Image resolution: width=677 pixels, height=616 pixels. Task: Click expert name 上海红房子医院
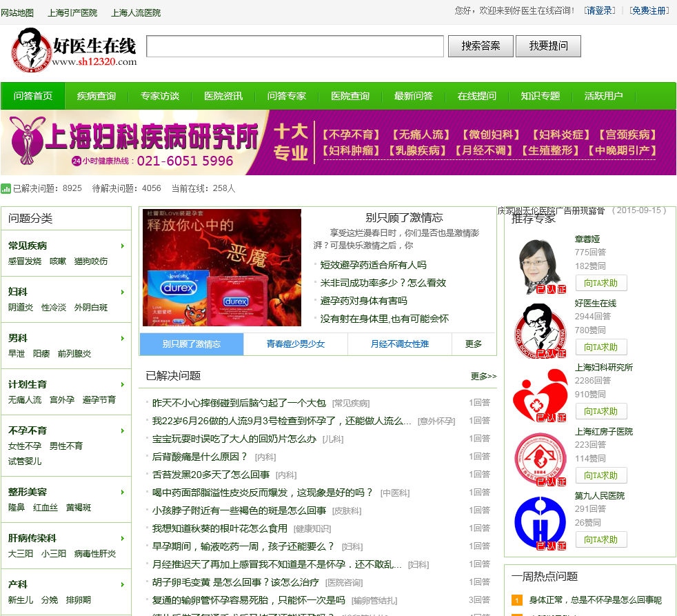(x=604, y=432)
